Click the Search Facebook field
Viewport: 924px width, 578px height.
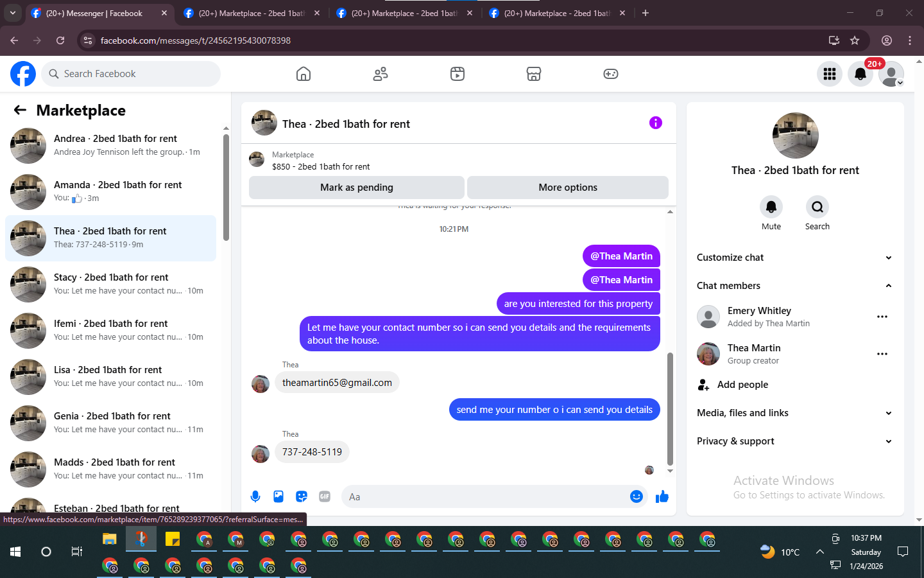[131, 74]
